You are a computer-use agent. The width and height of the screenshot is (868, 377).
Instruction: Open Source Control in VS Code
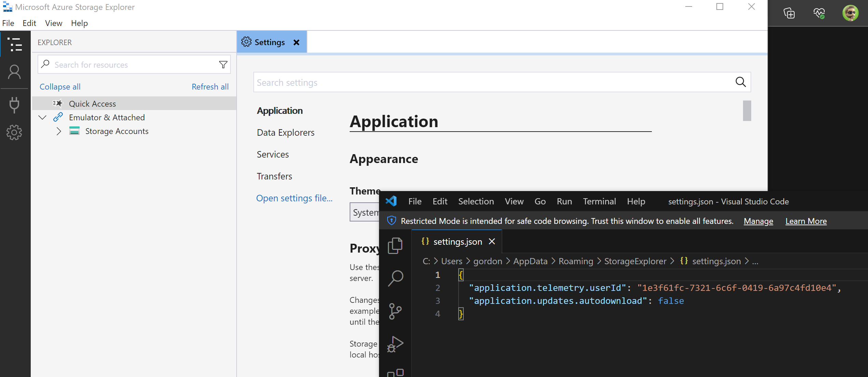tap(395, 311)
